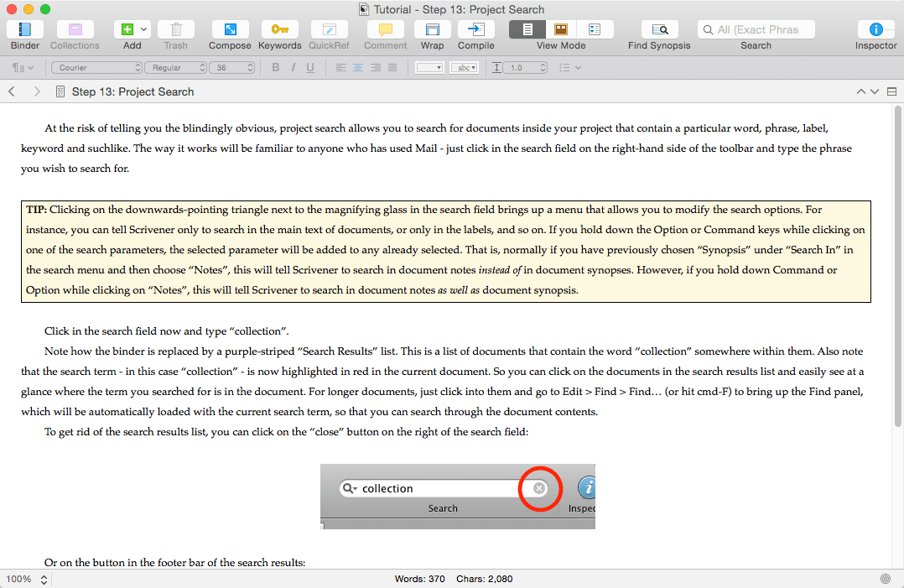Click the target icon in footer
Image resolution: width=904 pixels, height=588 pixels.
tap(886, 579)
